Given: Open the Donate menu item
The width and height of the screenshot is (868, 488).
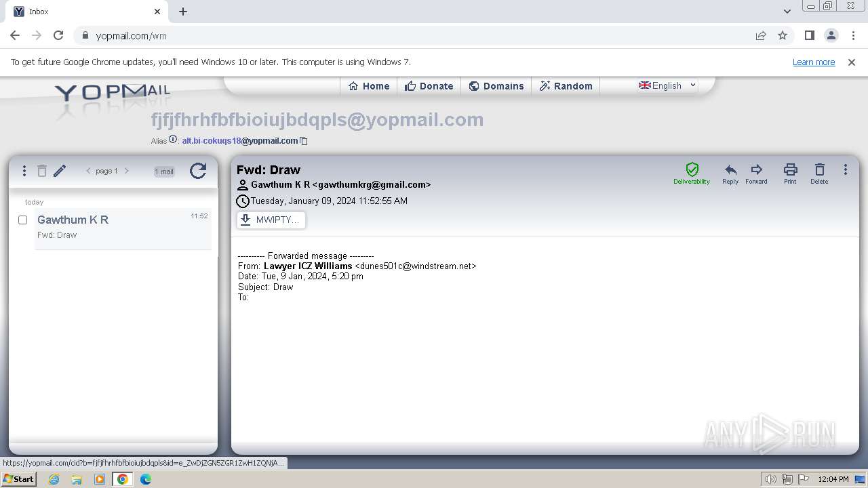Looking at the screenshot, I should click(429, 86).
